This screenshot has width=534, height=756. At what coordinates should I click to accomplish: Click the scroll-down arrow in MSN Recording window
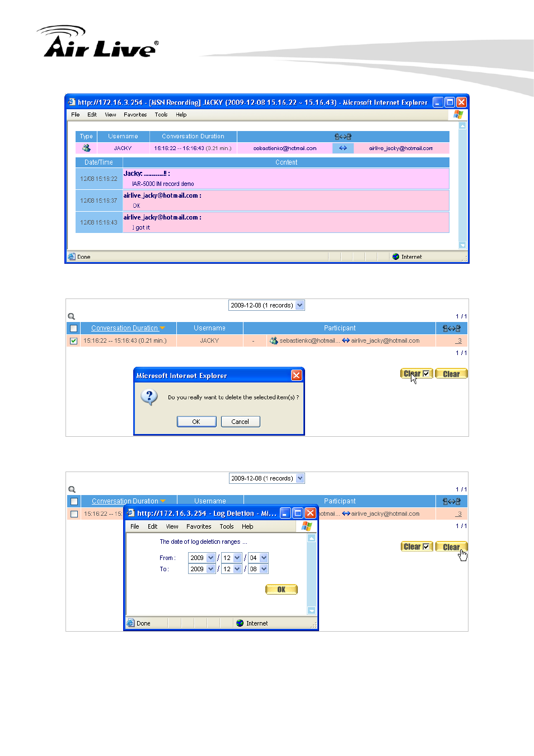pyautogui.click(x=462, y=245)
